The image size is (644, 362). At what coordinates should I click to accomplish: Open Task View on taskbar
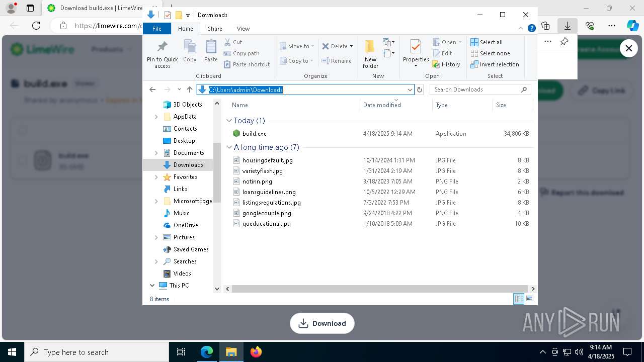pos(181,352)
